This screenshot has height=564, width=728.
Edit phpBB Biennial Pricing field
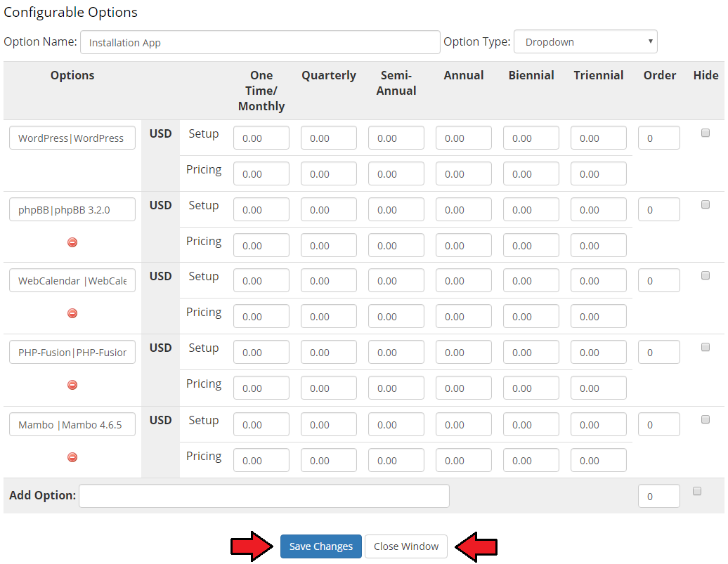click(531, 245)
